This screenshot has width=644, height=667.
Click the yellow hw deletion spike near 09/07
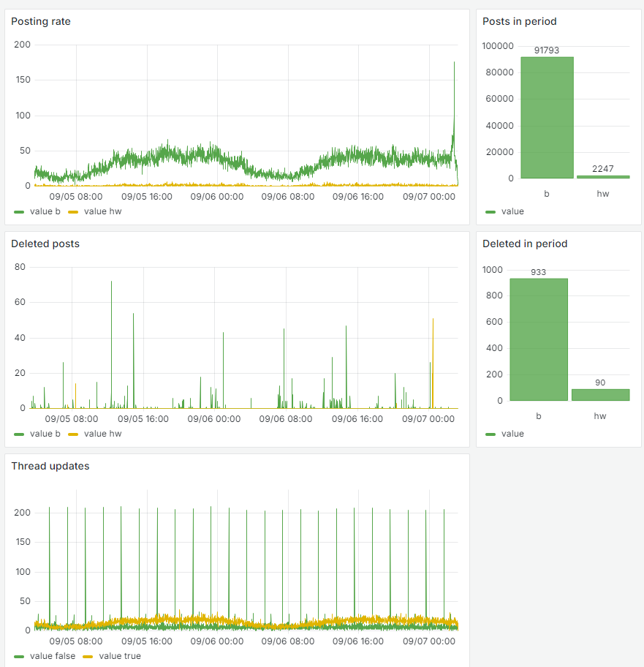click(433, 361)
